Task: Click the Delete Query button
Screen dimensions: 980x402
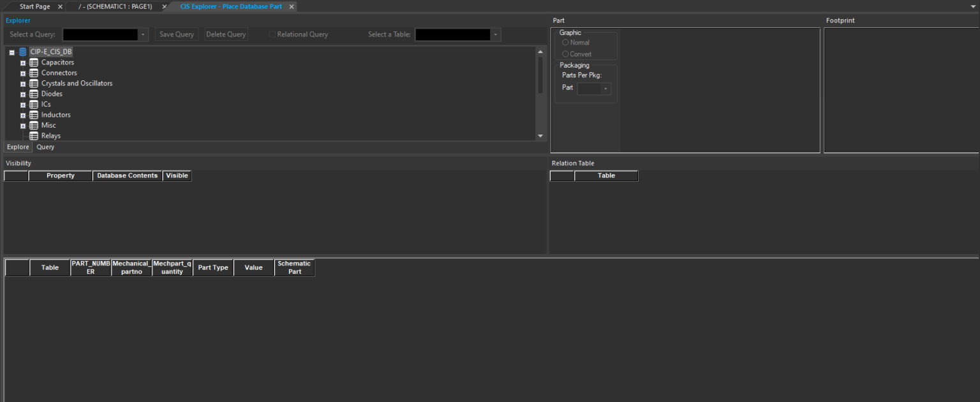Action: tap(226, 34)
